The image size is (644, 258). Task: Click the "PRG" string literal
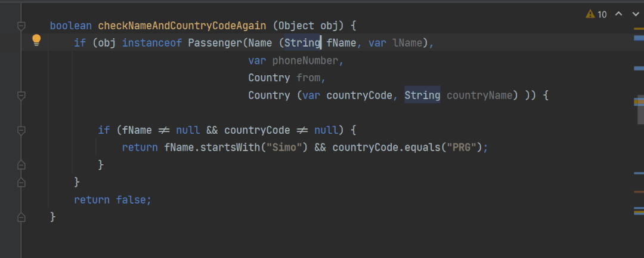[460, 148]
